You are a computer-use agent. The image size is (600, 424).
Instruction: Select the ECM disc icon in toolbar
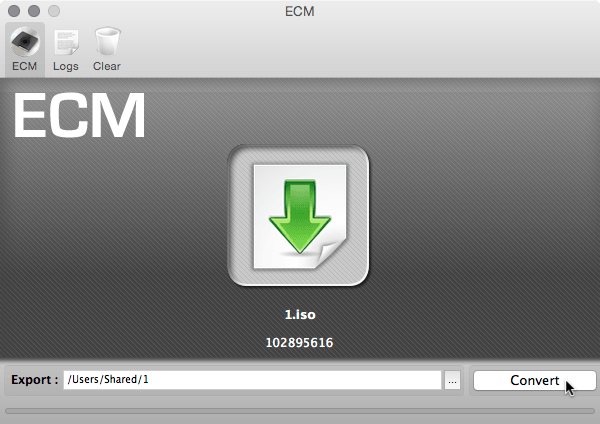tap(25, 41)
